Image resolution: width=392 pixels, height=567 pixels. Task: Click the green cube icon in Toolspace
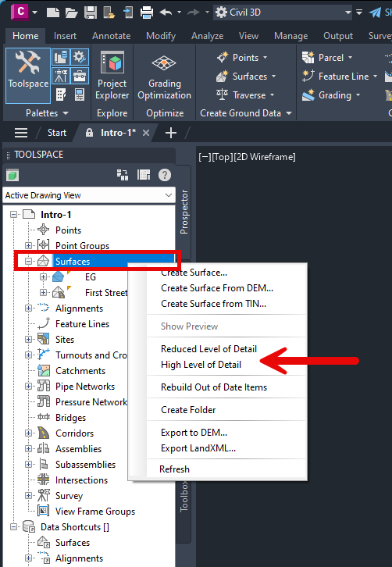pyautogui.click(x=12, y=176)
